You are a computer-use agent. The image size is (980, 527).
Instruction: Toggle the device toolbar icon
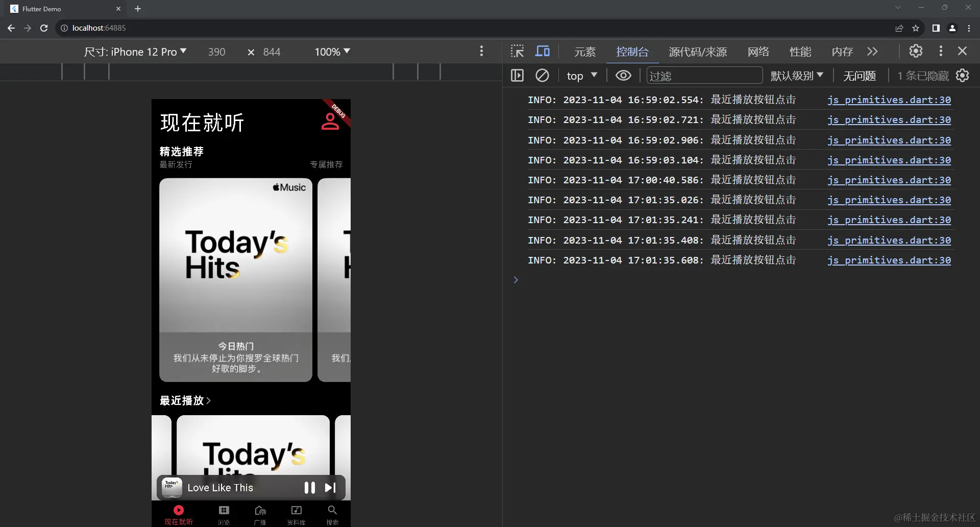tap(542, 51)
